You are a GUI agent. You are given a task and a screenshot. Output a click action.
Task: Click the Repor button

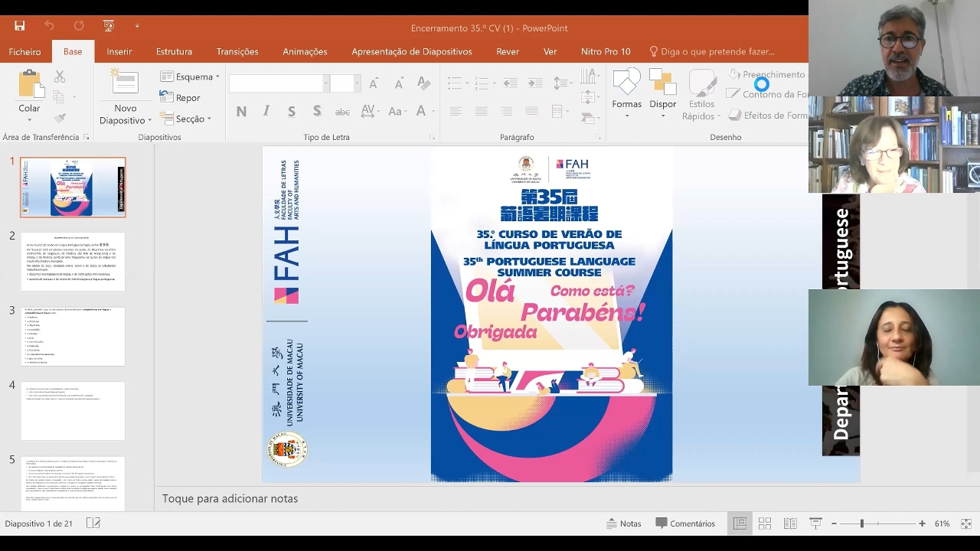coord(180,97)
